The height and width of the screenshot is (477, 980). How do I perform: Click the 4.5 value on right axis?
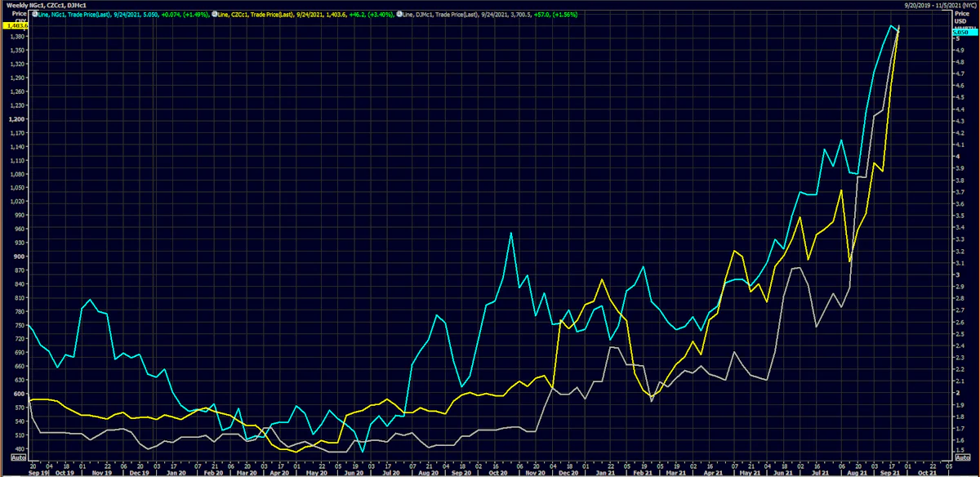pyautogui.click(x=961, y=97)
